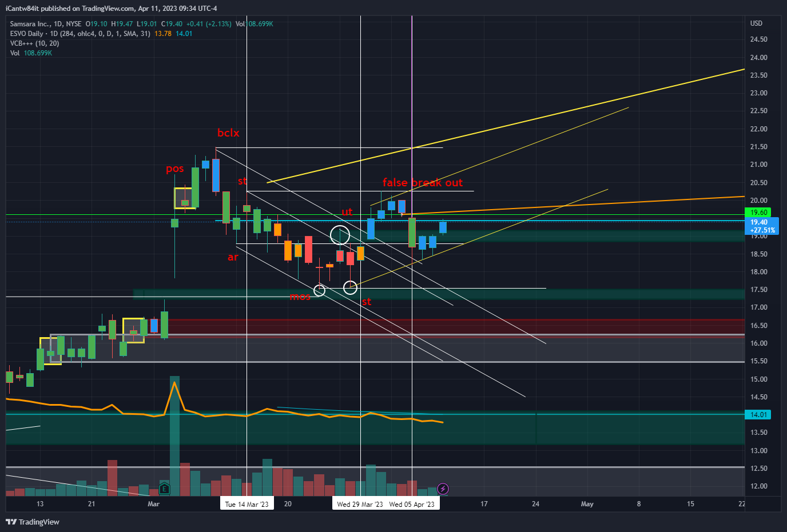
Task: Select the 'bclx' chart annotation
Action: [228, 133]
